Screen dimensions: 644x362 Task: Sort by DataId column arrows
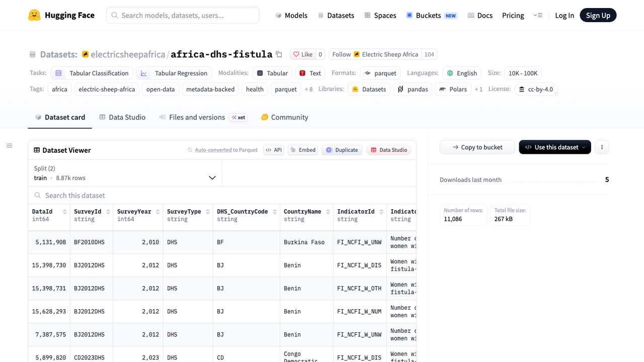click(65, 212)
